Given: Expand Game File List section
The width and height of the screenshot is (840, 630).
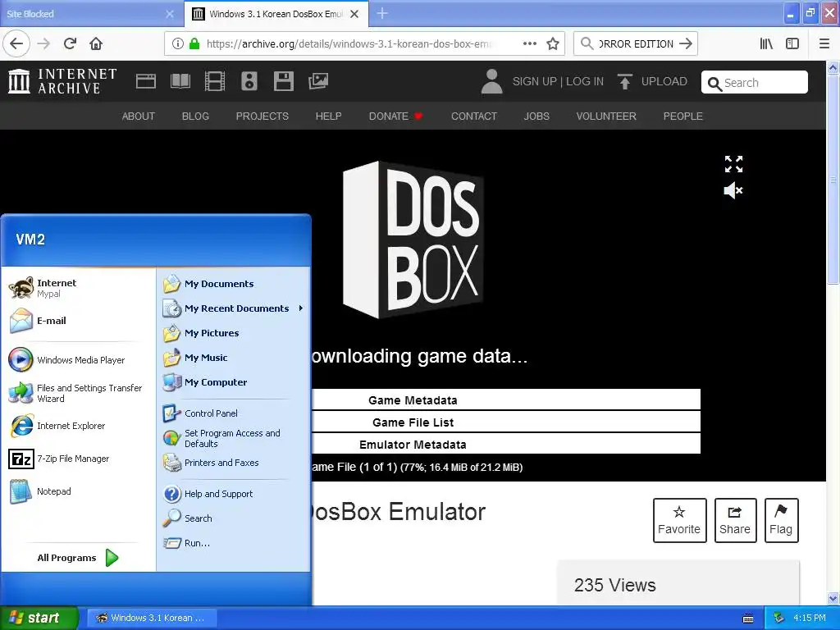Looking at the screenshot, I should click(x=505, y=422).
